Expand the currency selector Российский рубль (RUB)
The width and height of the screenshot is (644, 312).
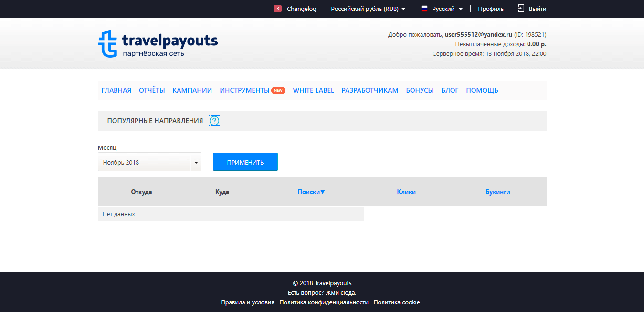coord(368,9)
